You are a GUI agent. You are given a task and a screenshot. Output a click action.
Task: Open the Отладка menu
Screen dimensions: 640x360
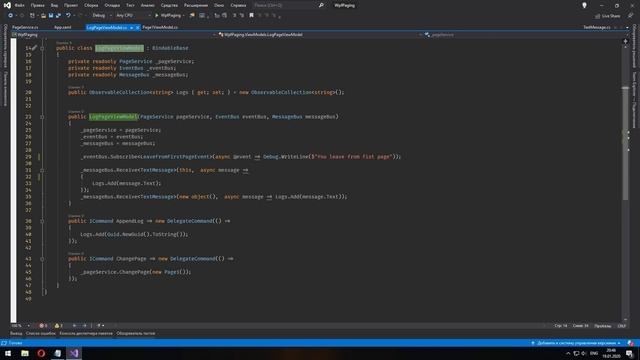point(112,5)
